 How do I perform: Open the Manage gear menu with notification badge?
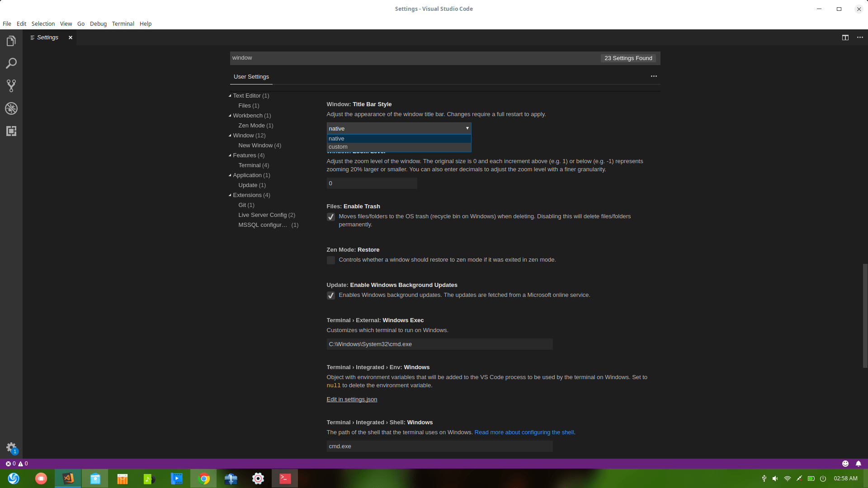pyautogui.click(x=11, y=448)
